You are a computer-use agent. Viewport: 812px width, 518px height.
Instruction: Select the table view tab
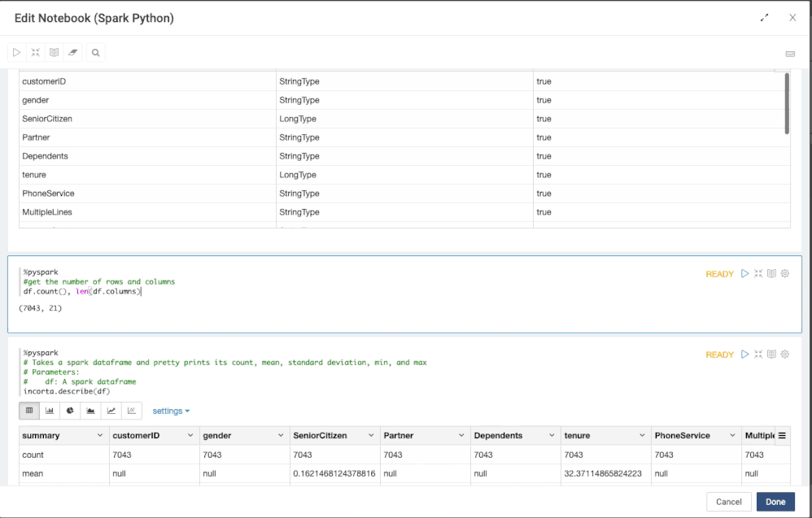click(29, 411)
